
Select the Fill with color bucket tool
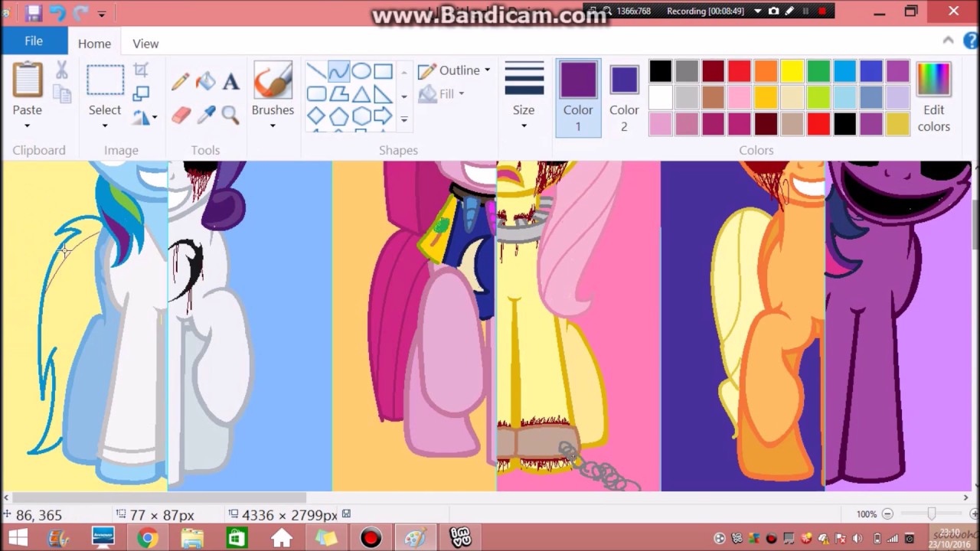pos(205,81)
